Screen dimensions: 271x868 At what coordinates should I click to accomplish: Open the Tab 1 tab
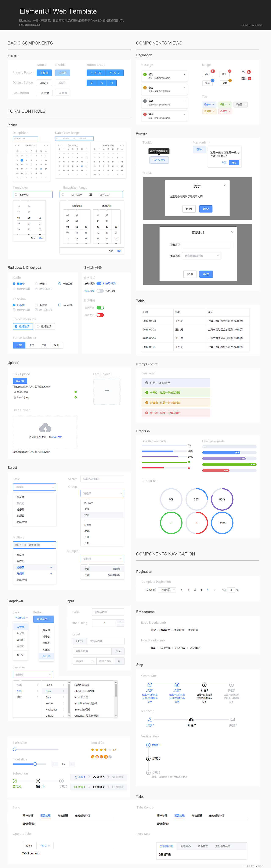29,845
